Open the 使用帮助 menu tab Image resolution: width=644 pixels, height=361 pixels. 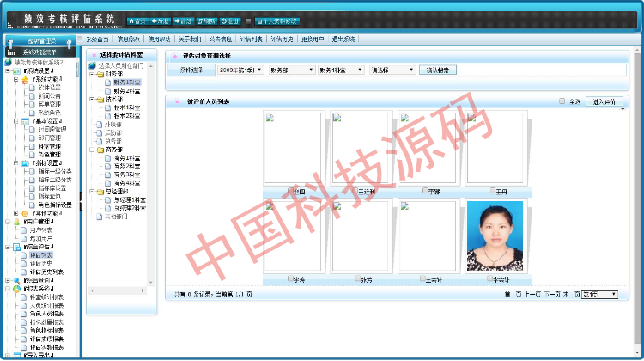click(161, 40)
